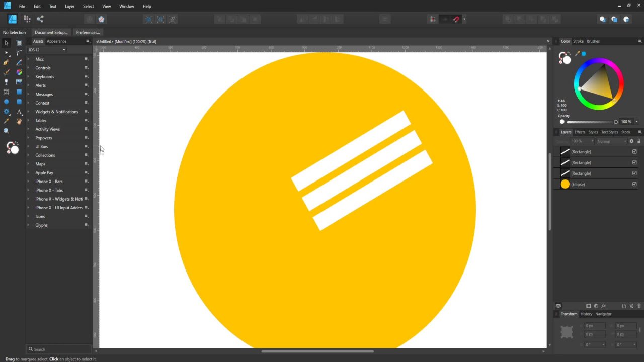
Task: Expand the Alerts assets group
Action: point(28,85)
